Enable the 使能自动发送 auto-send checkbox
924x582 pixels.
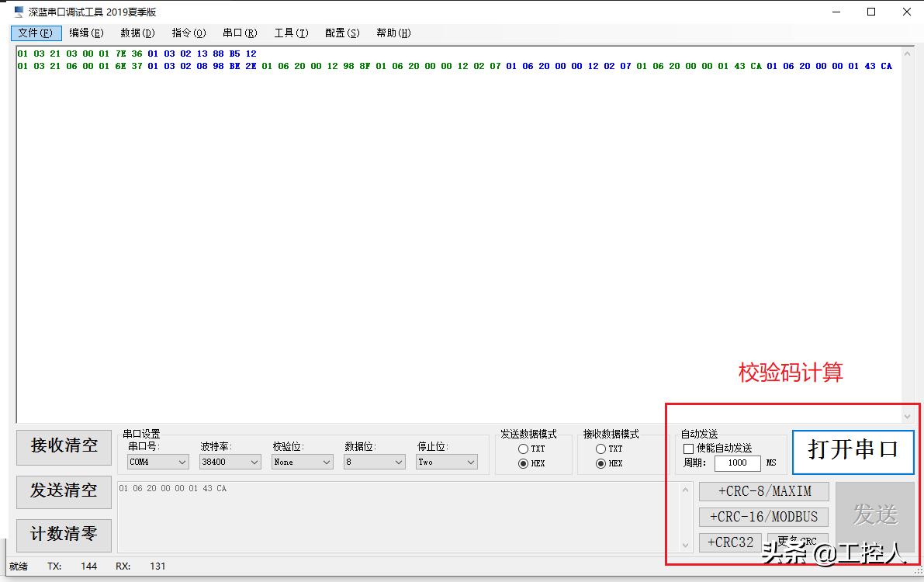click(688, 449)
